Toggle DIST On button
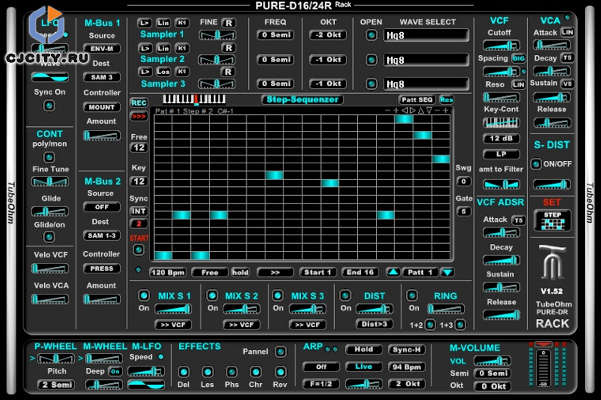 pos(345,295)
